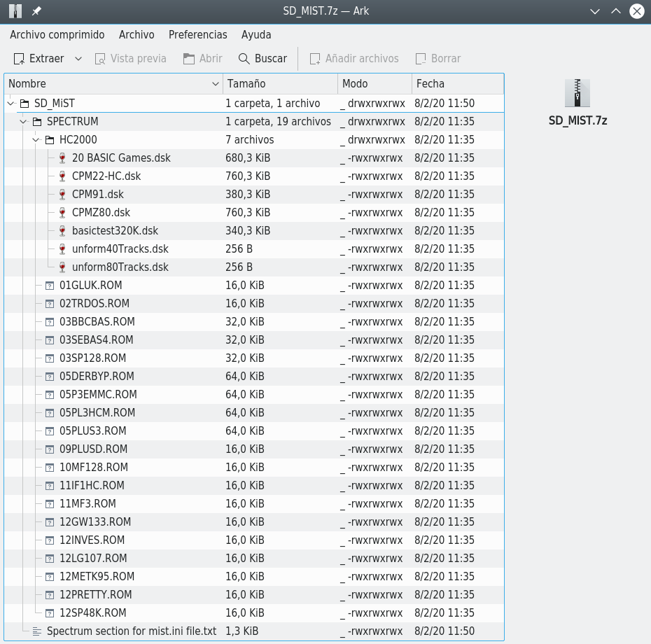651x644 pixels.
Task: Click the 05P3EMMC.ROM file icon
Action: pos(50,395)
